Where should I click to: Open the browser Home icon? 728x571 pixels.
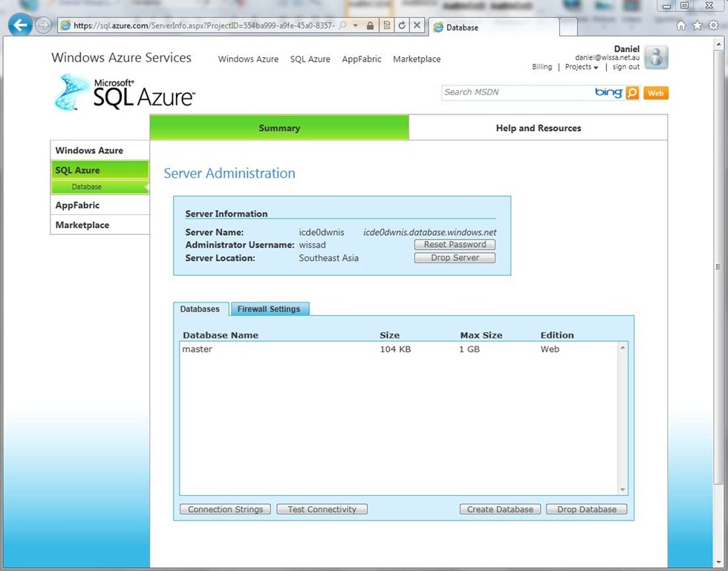pos(681,25)
